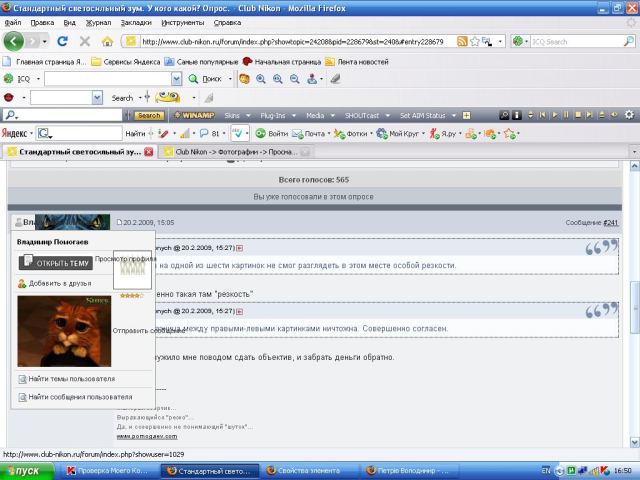The image size is (640, 480).
Task: Click the Winamp toolbar Previous track button
Action: coord(542,116)
